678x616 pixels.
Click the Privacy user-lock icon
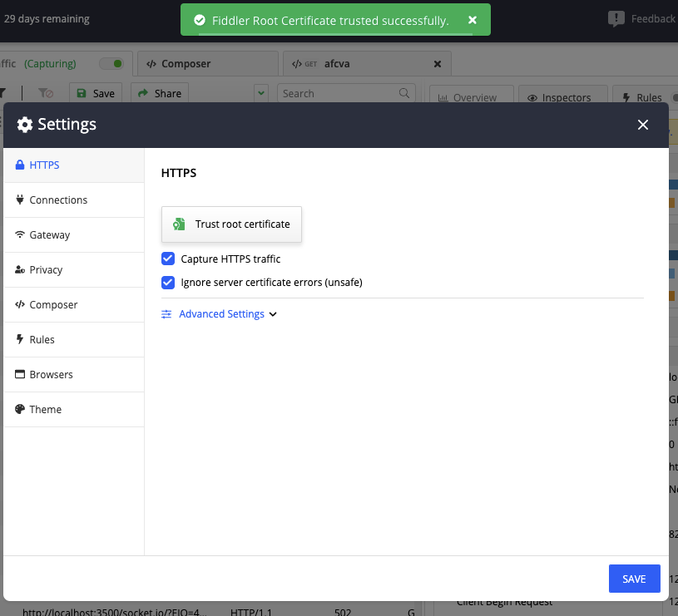[x=20, y=270]
